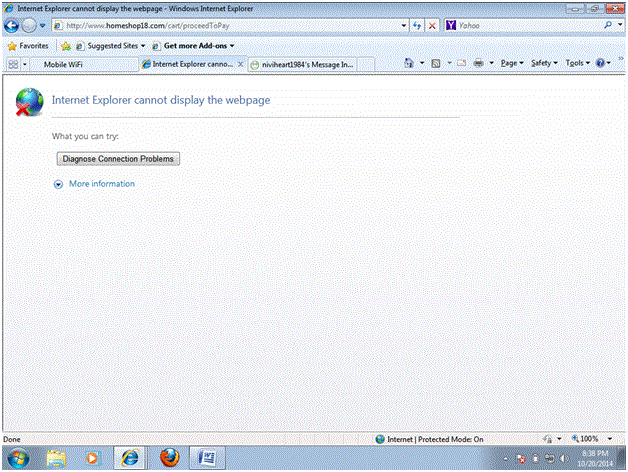Open Firefox from the taskbar

tap(171, 458)
